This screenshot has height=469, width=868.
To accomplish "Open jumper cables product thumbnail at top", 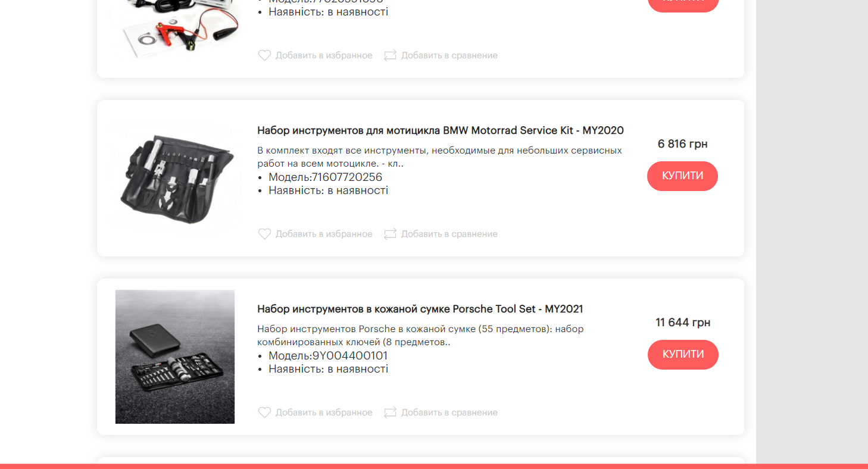I will [x=175, y=29].
